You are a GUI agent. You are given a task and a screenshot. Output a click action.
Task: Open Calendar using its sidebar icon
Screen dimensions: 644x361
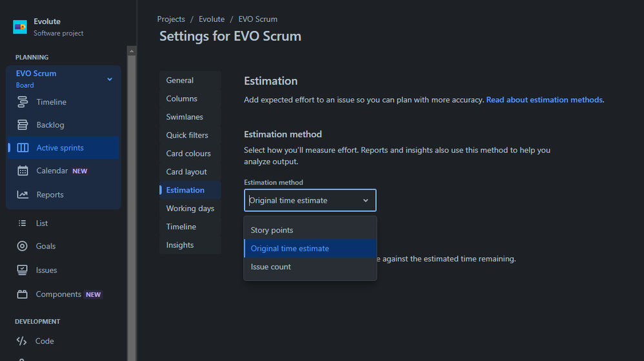[23, 171]
